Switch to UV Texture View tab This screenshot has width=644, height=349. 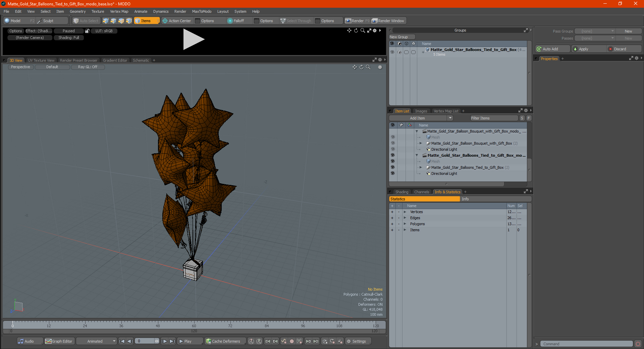pos(41,60)
